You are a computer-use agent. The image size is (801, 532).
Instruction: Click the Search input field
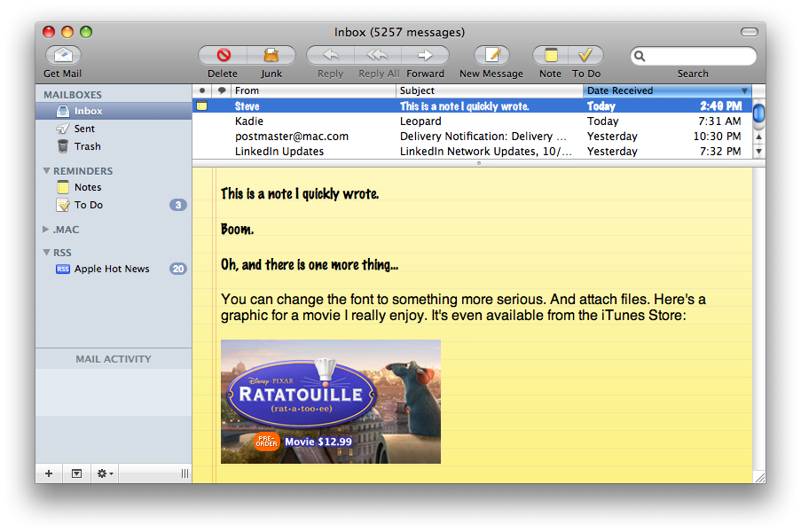click(693, 56)
